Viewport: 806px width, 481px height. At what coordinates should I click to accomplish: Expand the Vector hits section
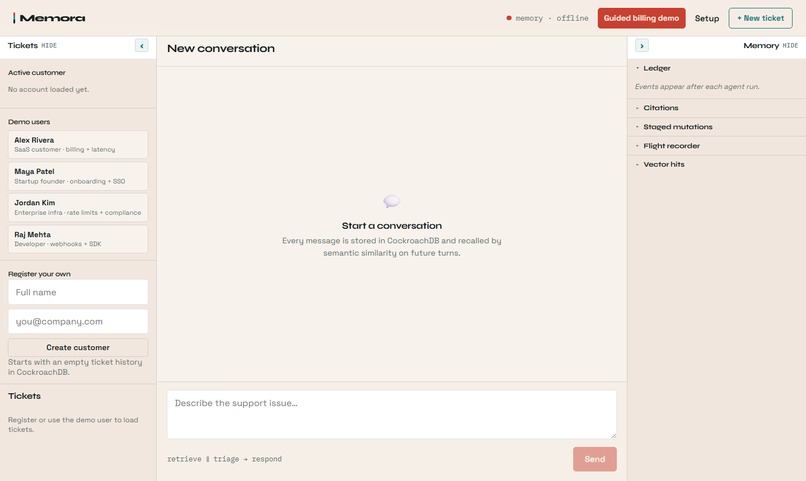(717, 164)
